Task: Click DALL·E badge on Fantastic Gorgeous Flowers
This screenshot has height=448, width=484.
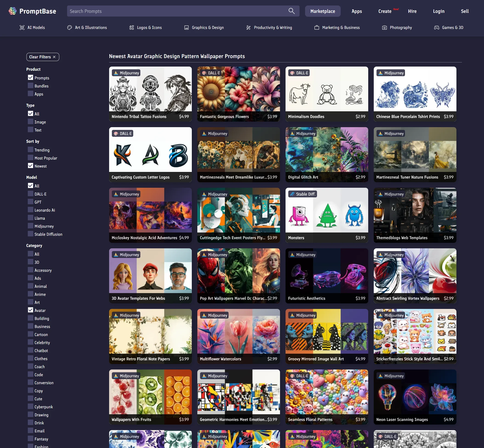Action: [211, 73]
